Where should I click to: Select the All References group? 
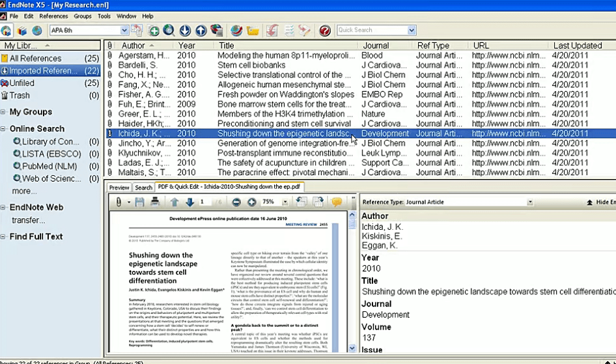[x=50, y=59]
